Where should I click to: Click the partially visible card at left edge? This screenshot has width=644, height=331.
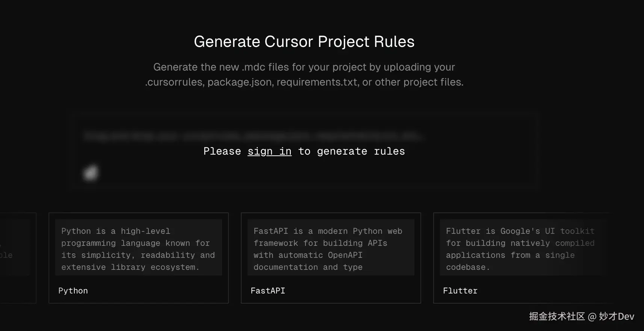[x=17, y=257]
